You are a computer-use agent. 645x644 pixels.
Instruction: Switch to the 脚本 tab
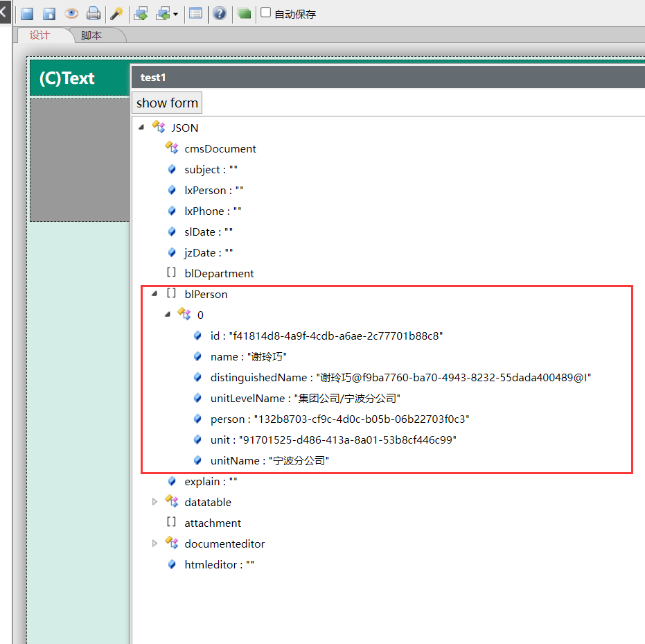tap(91, 35)
